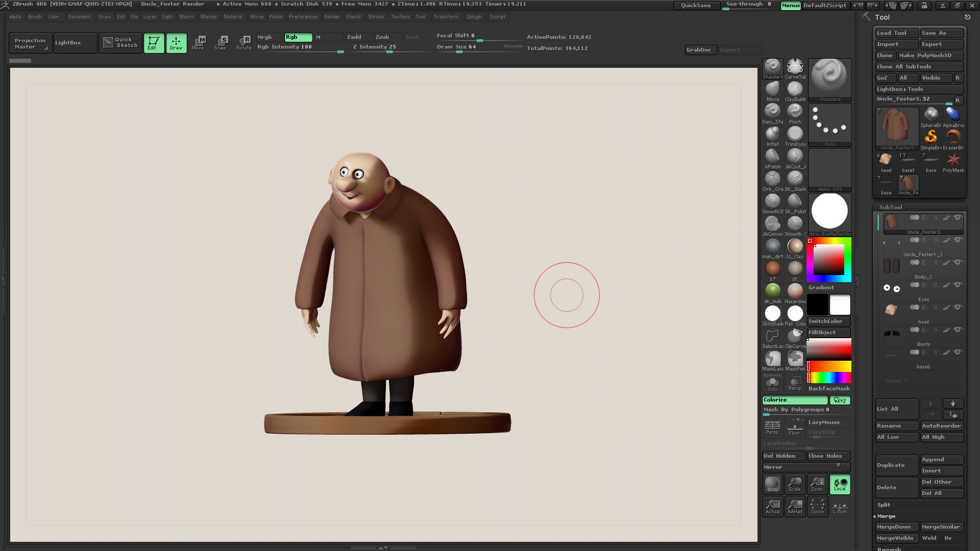This screenshot has width=980, height=551.
Task: Pick the SkinShade material
Action: pos(772,316)
